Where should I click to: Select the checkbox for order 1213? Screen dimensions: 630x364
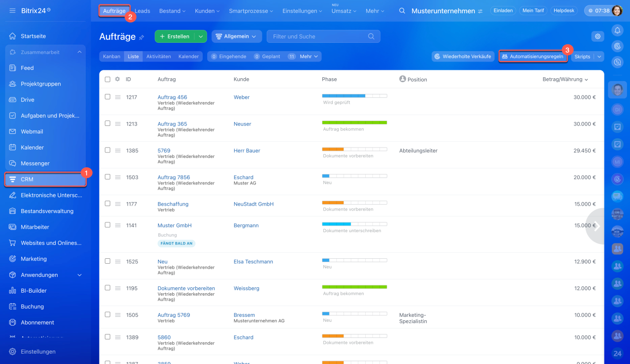[x=107, y=123]
